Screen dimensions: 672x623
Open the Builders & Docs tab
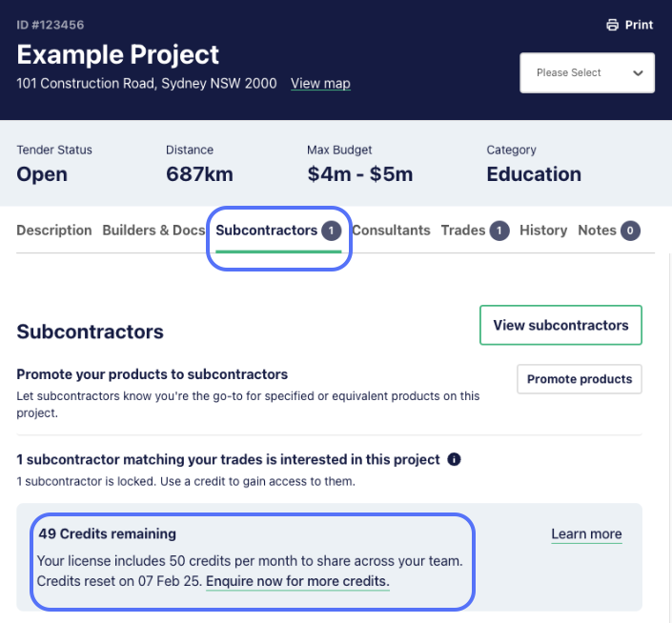tap(153, 231)
